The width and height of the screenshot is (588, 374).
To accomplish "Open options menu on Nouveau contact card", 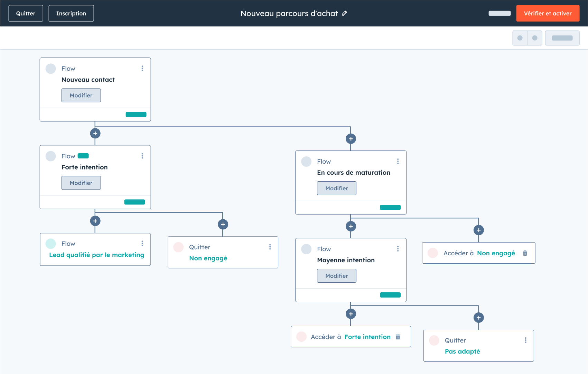I will tap(142, 69).
